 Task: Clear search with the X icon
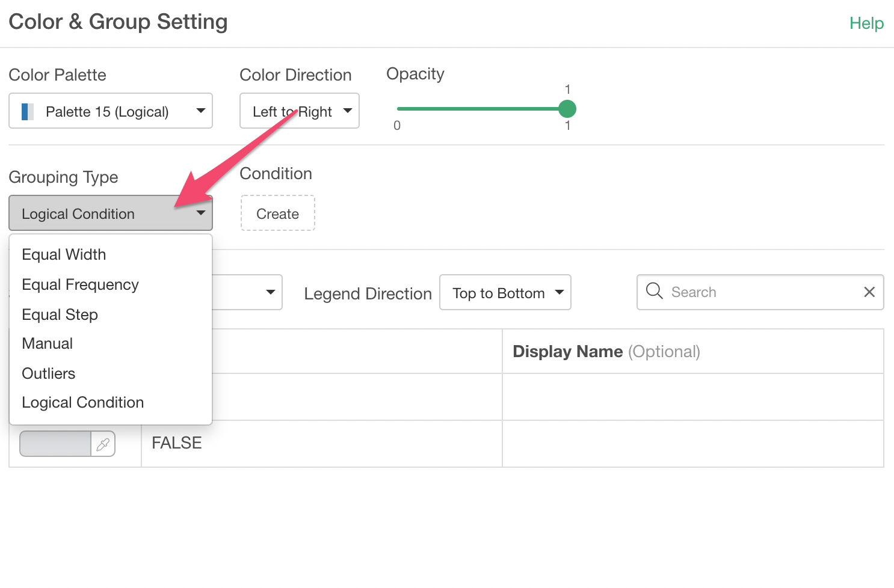pos(869,292)
